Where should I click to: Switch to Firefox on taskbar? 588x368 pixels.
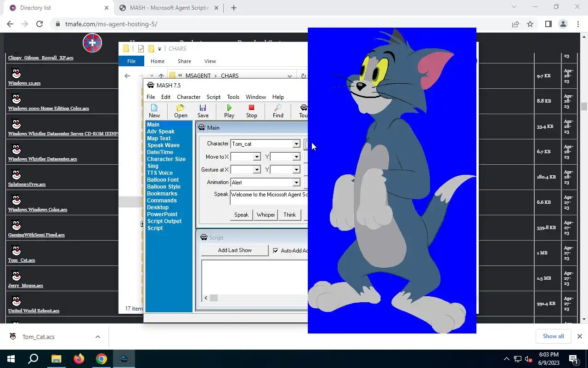pyautogui.click(x=79, y=359)
